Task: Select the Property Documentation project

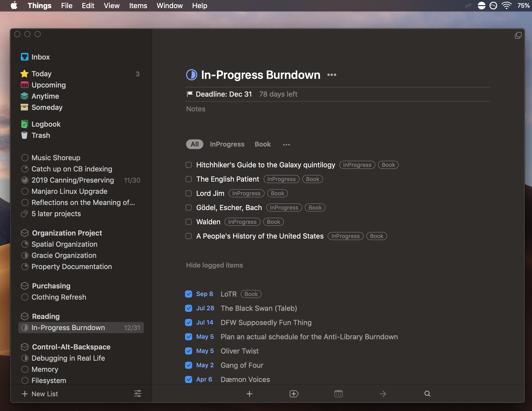Action: point(81,267)
